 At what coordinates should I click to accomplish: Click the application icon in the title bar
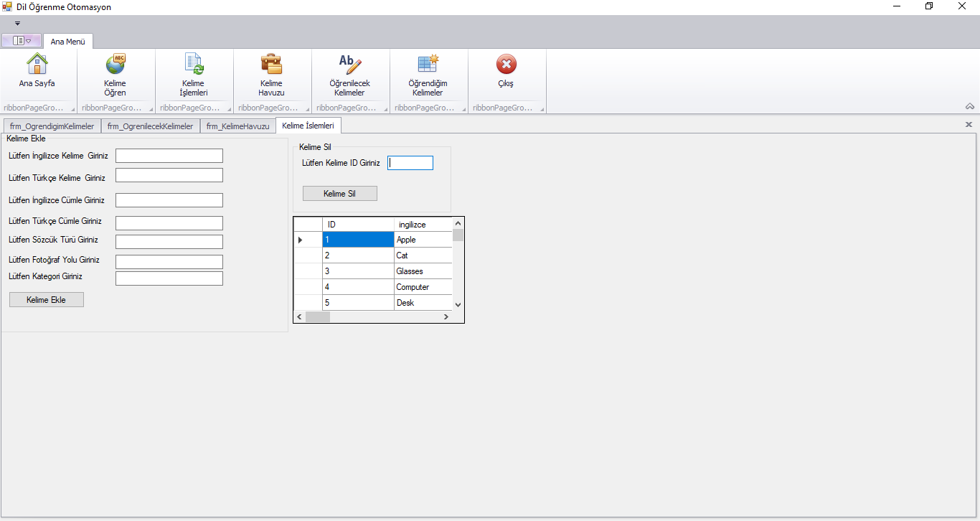tap(7, 6)
